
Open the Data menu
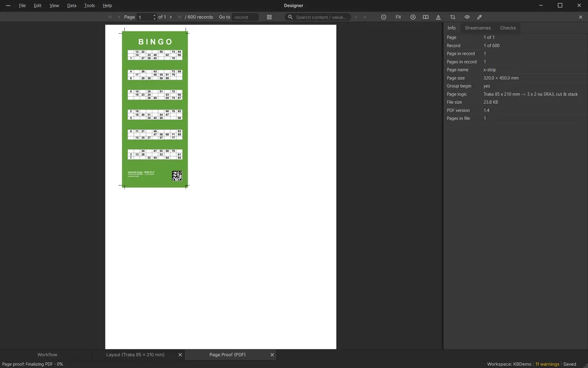tap(72, 6)
